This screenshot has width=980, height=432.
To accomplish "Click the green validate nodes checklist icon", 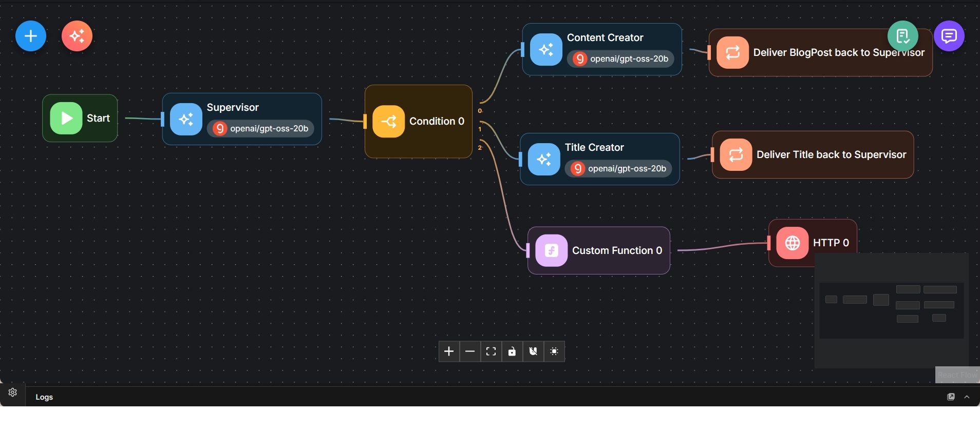I will tap(902, 36).
